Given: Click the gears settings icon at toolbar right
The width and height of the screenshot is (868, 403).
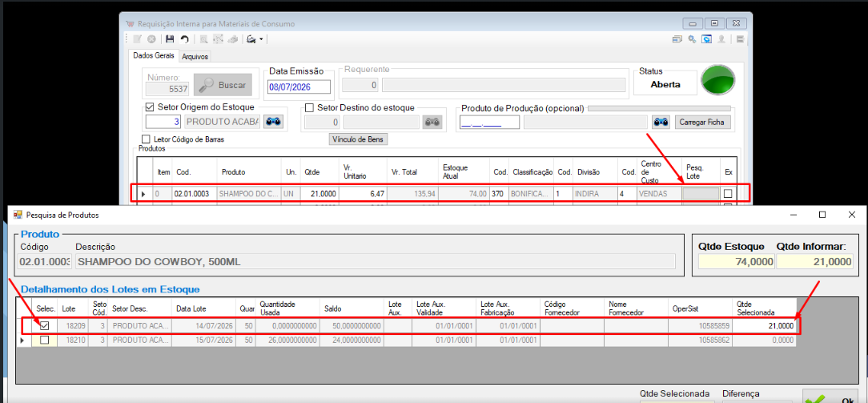Looking at the screenshot, I should tap(692, 39).
